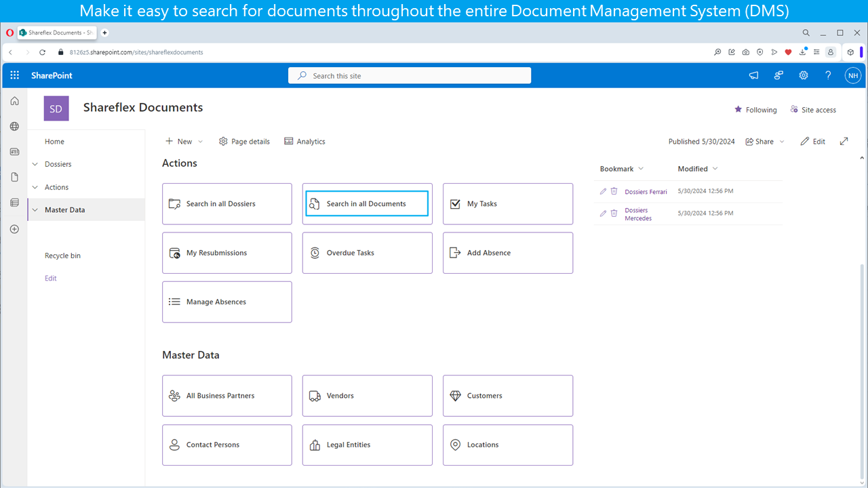The image size is (868, 488).
Task: Expand page to full screen arrows icon
Action: pyautogui.click(x=844, y=141)
